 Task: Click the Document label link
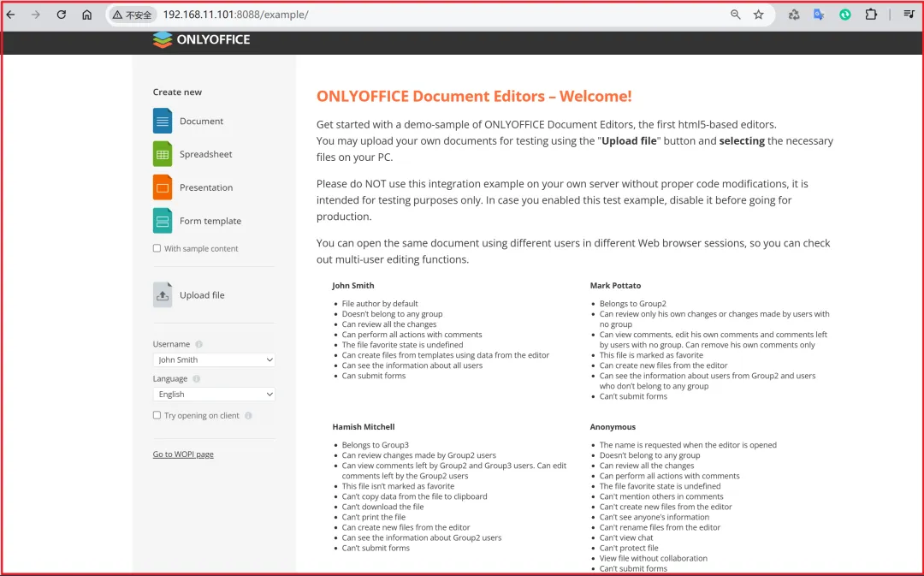tap(202, 121)
